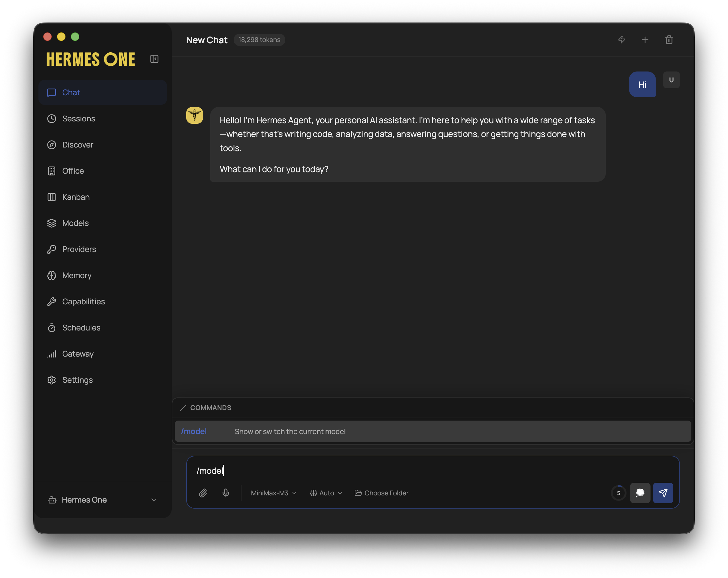Click the Memory label in sidebar

(77, 275)
